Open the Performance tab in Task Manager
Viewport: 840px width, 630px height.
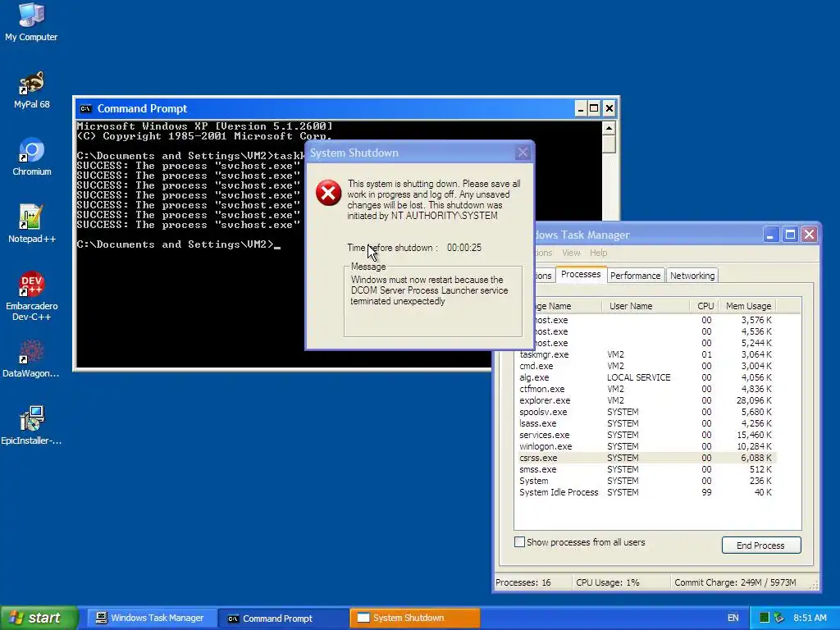pyautogui.click(x=636, y=276)
